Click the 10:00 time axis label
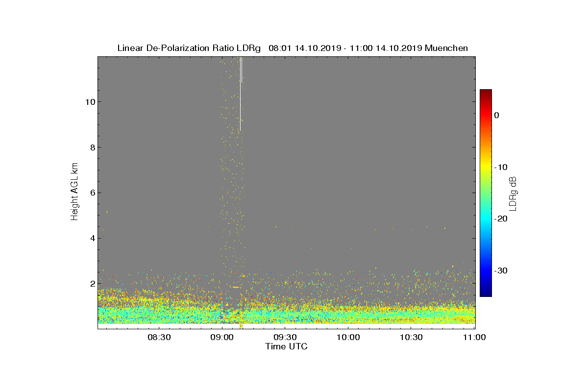This screenshot has height=392, width=588. (x=348, y=337)
